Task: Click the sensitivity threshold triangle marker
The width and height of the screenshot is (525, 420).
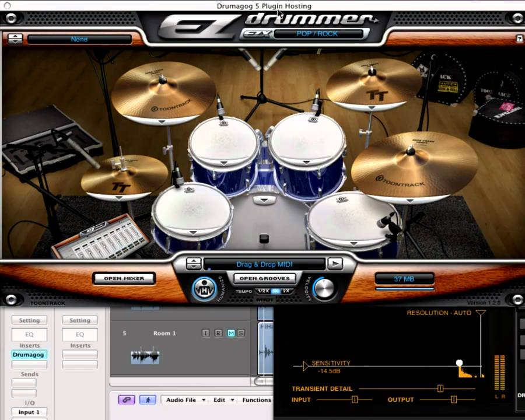Action: (305, 366)
